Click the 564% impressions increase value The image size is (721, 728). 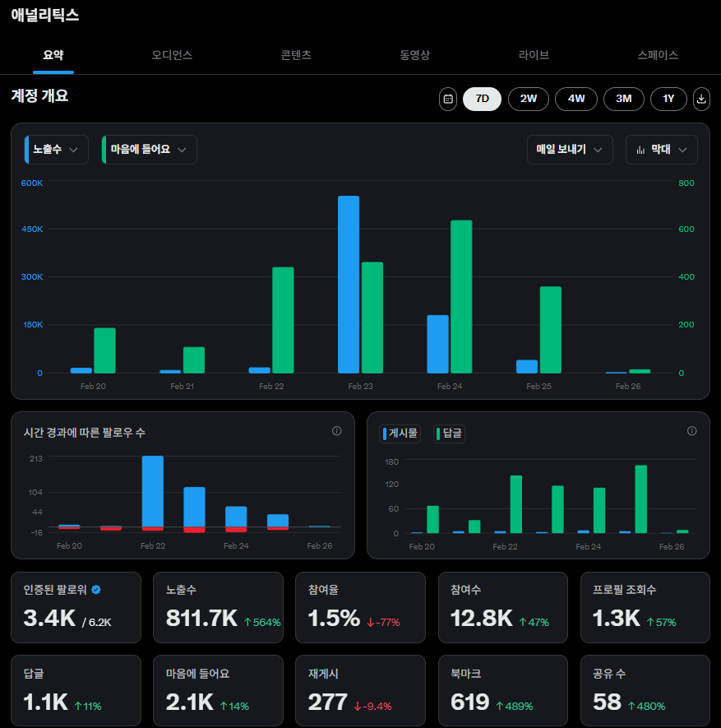(x=262, y=622)
